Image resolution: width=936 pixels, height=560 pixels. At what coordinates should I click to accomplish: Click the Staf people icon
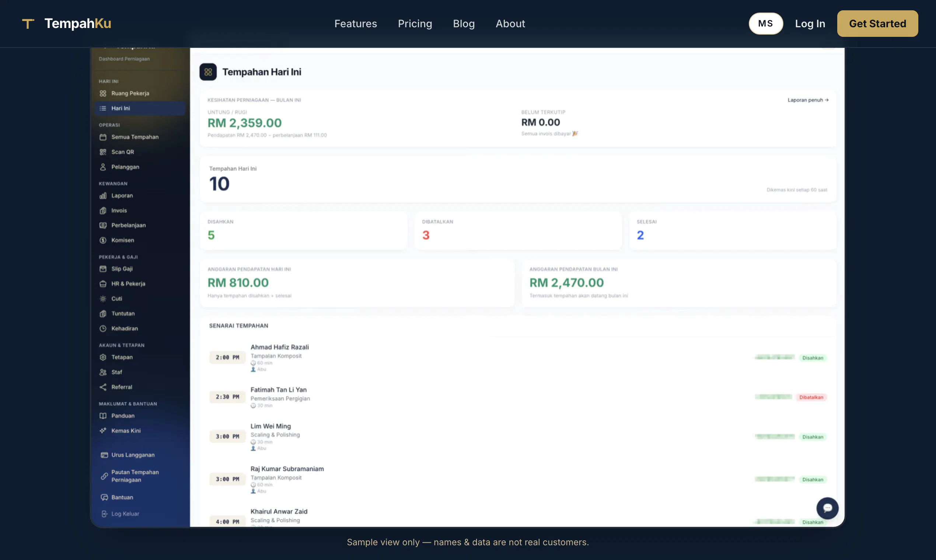103,372
